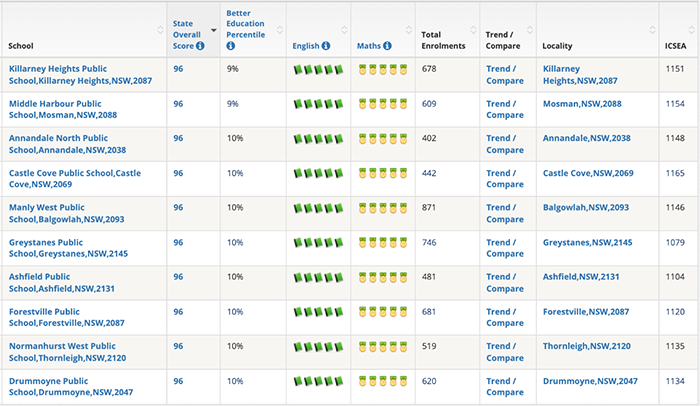
Task: Click Middle Harbour Maths gold medal rating
Action: [x=383, y=104]
